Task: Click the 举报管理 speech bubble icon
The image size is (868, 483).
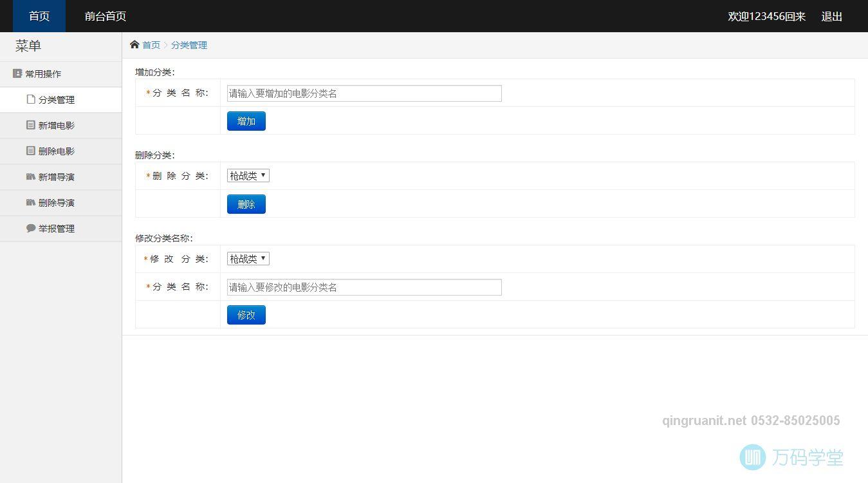Action: pos(30,228)
